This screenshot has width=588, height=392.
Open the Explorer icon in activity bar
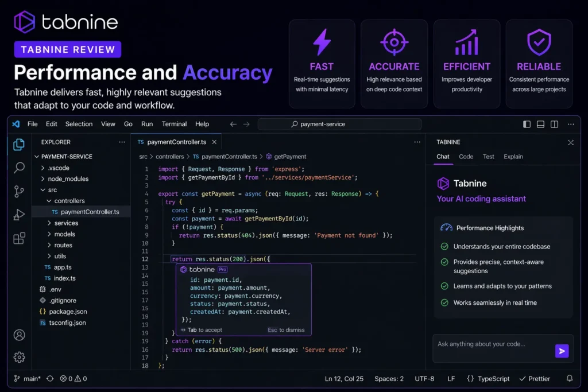[19, 144]
